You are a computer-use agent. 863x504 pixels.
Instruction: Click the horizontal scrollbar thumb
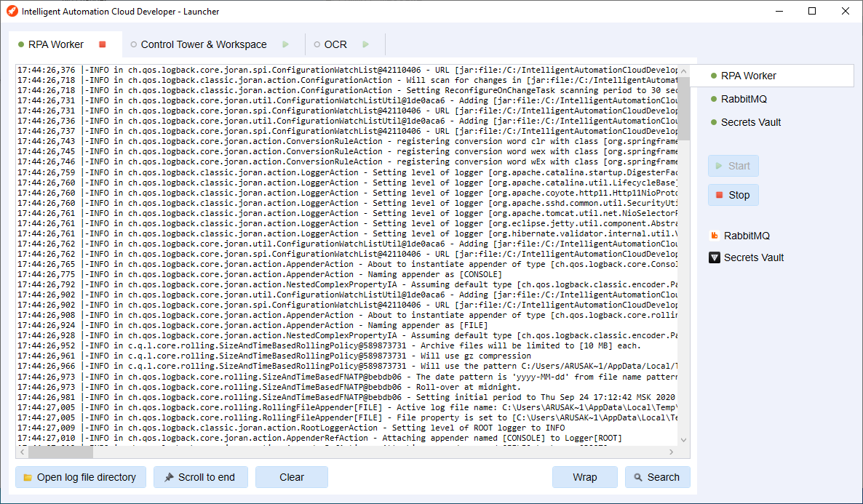click(x=60, y=452)
